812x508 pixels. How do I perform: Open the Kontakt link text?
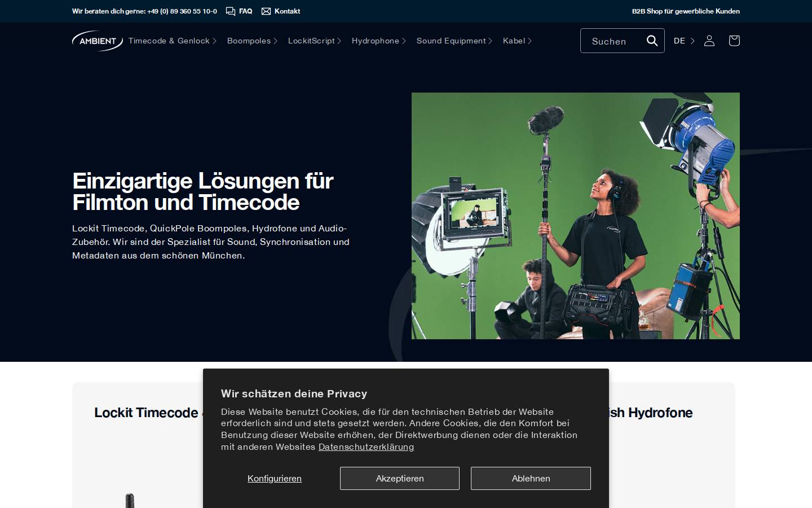point(287,11)
